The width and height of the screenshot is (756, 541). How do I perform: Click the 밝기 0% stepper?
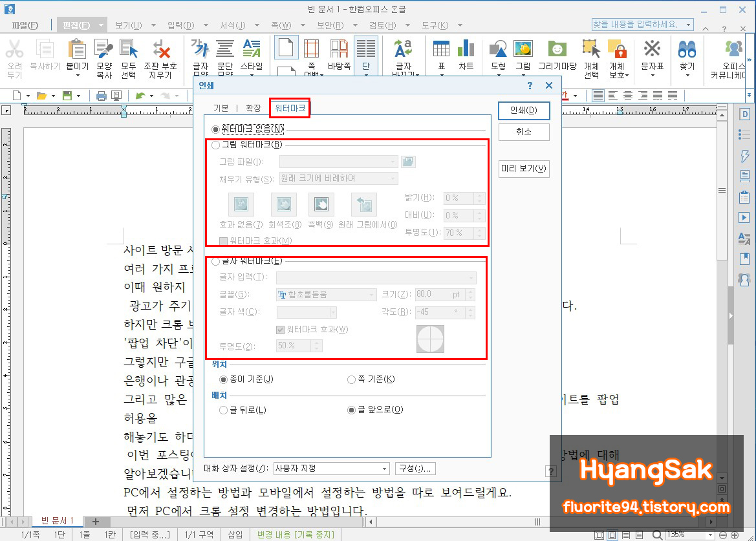(x=479, y=198)
